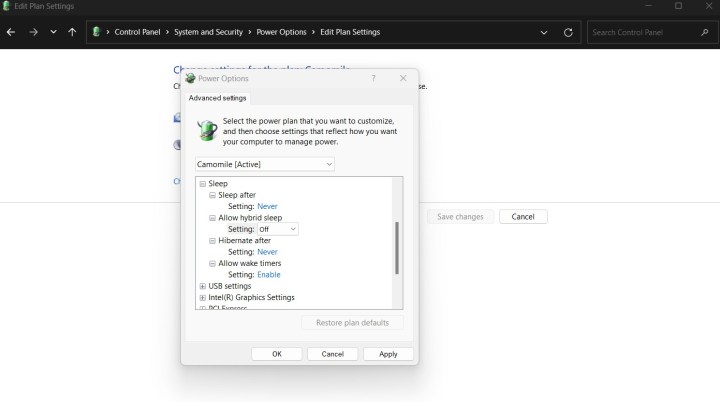Click the Apply button

tap(388, 354)
